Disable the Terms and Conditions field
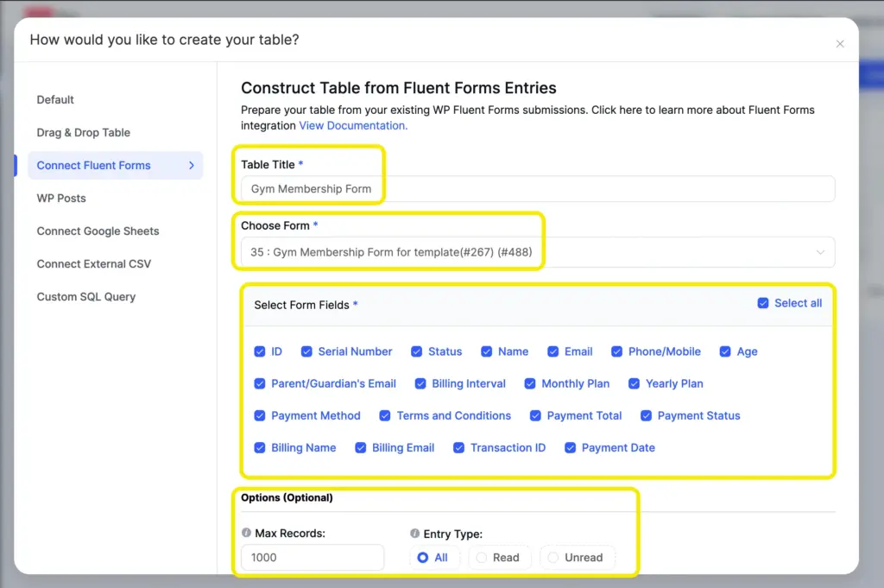Image resolution: width=884 pixels, height=588 pixels. tap(384, 415)
